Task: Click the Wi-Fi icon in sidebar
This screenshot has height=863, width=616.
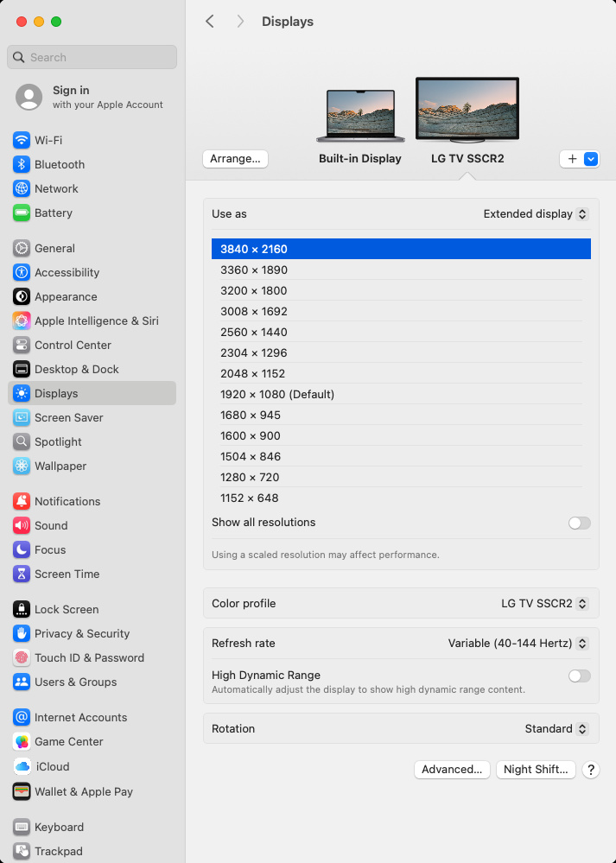Action: coord(22,140)
